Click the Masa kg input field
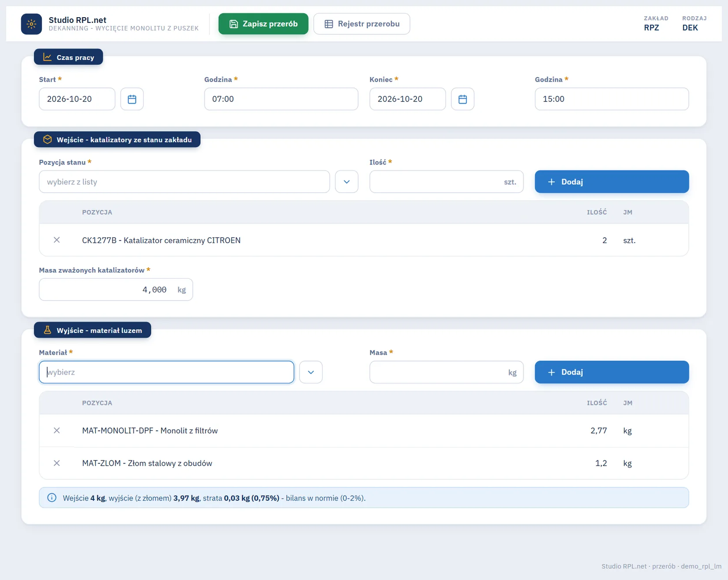 [x=447, y=372]
